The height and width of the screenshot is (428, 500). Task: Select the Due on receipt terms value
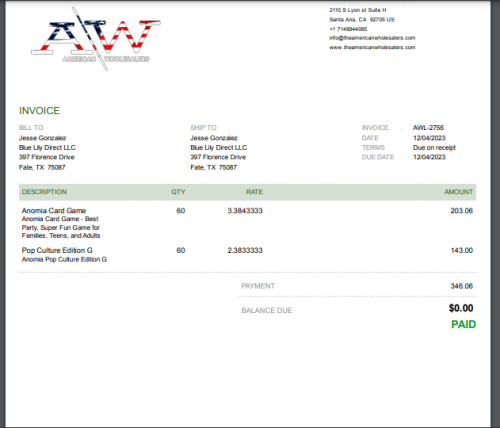coord(434,148)
